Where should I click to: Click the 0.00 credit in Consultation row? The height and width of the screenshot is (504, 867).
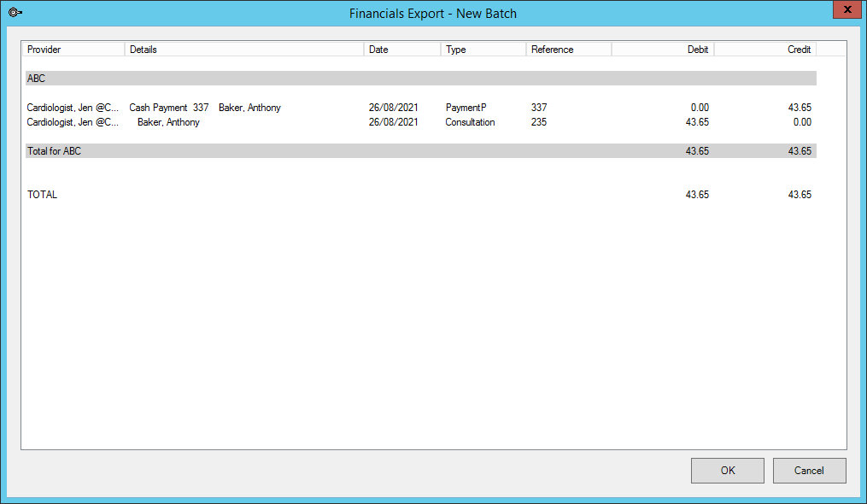[802, 122]
